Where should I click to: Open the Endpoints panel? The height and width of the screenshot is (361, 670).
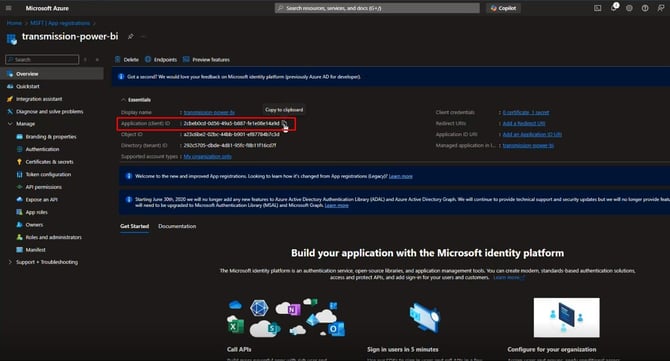pos(161,60)
